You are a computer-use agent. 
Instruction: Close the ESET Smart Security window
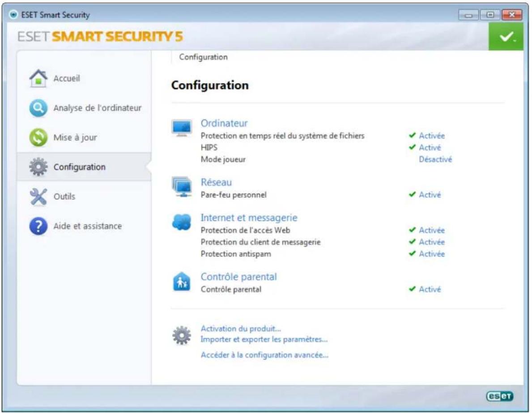pos(512,15)
